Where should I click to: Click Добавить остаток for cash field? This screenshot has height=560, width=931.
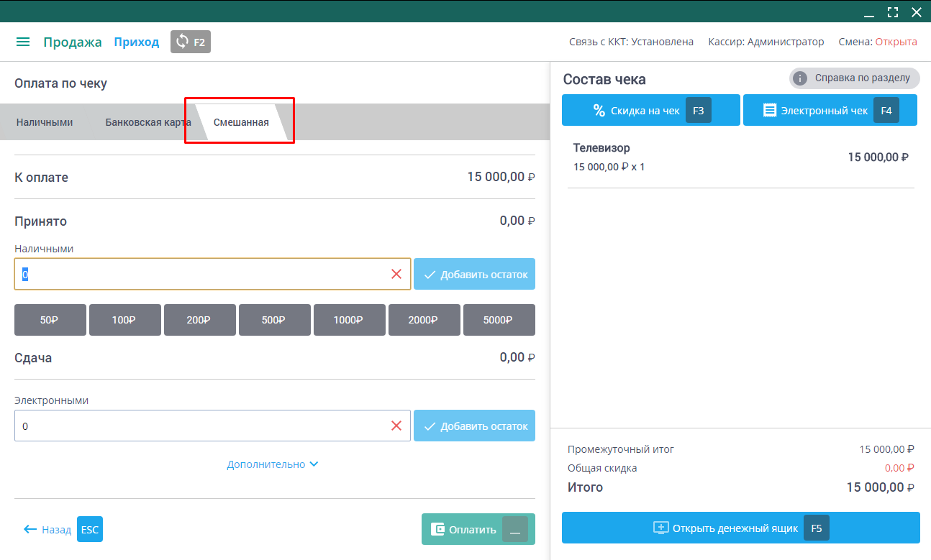[474, 274]
